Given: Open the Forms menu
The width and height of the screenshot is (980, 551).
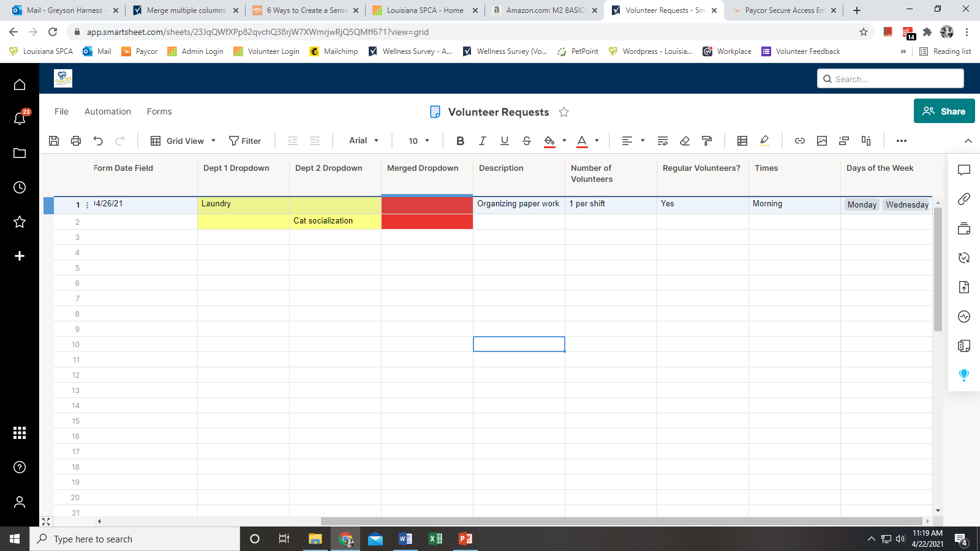Looking at the screenshot, I should [x=159, y=111].
